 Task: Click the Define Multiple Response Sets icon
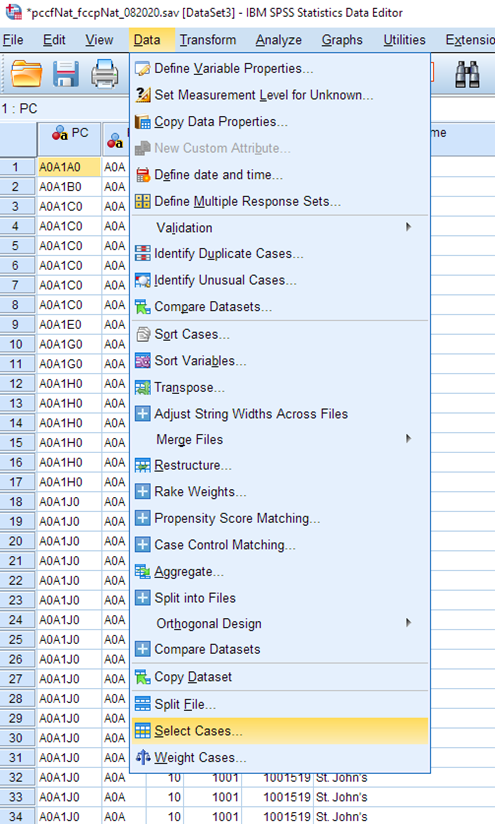[x=142, y=201]
